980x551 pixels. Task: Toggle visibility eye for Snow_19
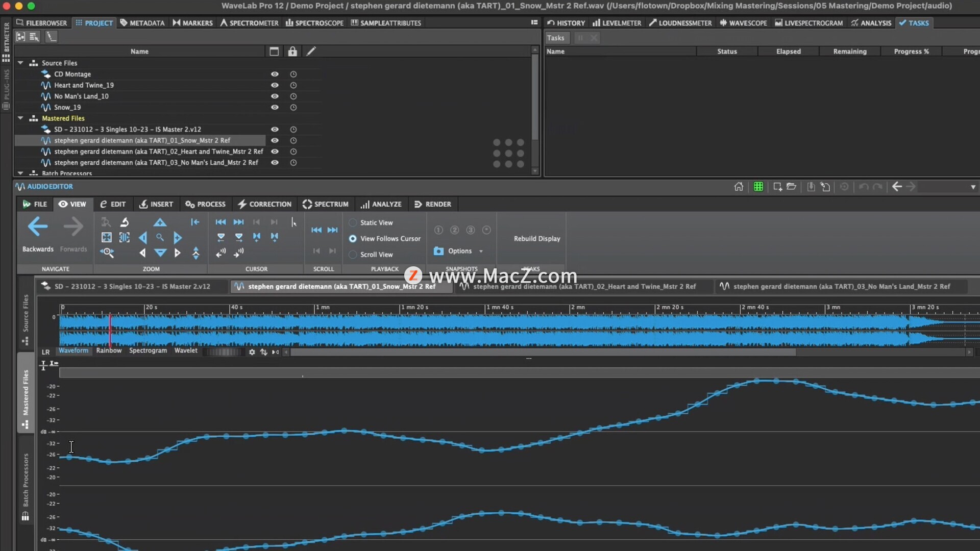pos(275,107)
